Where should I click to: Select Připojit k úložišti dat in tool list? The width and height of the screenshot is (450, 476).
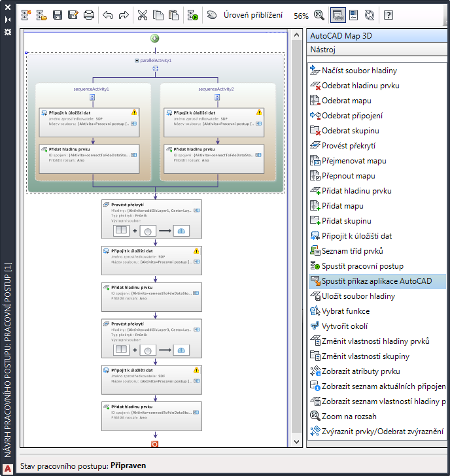377,236
